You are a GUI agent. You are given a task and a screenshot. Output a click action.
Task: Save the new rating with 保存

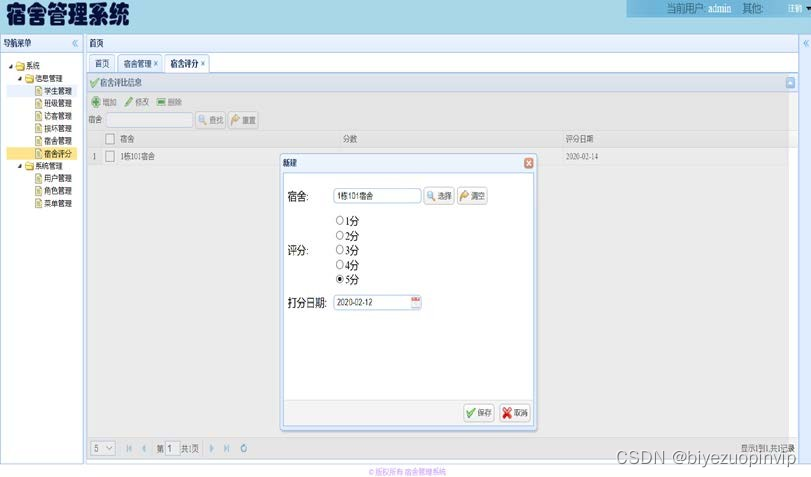pyautogui.click(x=479, y=412)
